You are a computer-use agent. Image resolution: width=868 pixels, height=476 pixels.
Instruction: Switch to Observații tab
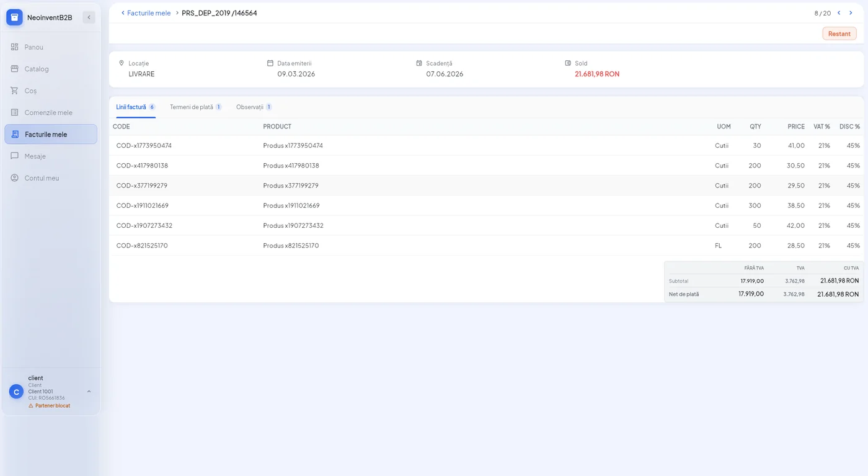coord(254,107)
